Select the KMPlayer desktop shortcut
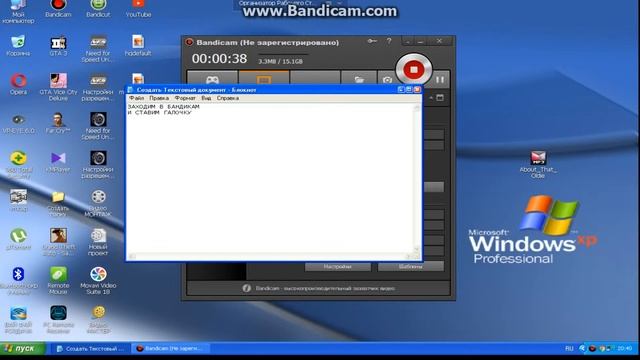Viewport: 640px width, 360px height. tap(58, 162)
